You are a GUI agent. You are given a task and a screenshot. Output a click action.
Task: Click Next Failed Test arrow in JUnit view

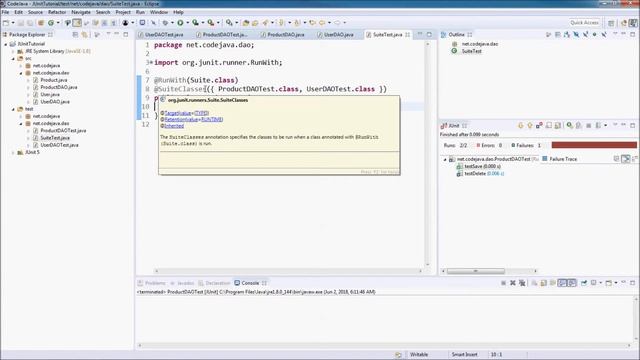pos(520,126)
